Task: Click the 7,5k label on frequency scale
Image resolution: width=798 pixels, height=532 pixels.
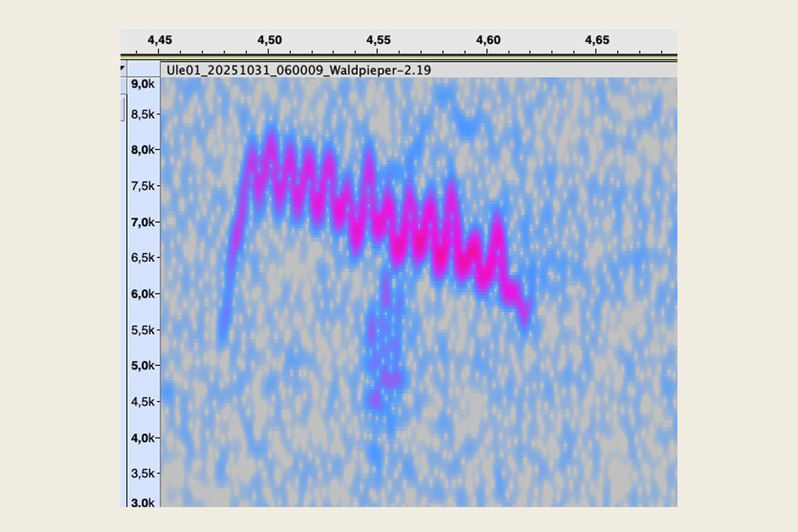Action: [x=142, y=186]
